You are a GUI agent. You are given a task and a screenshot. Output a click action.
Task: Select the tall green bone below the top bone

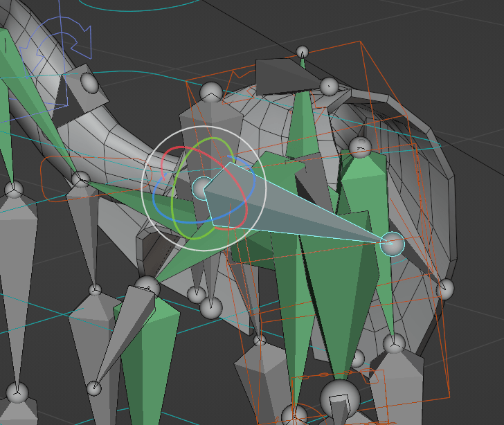click(x=303, y=125)
